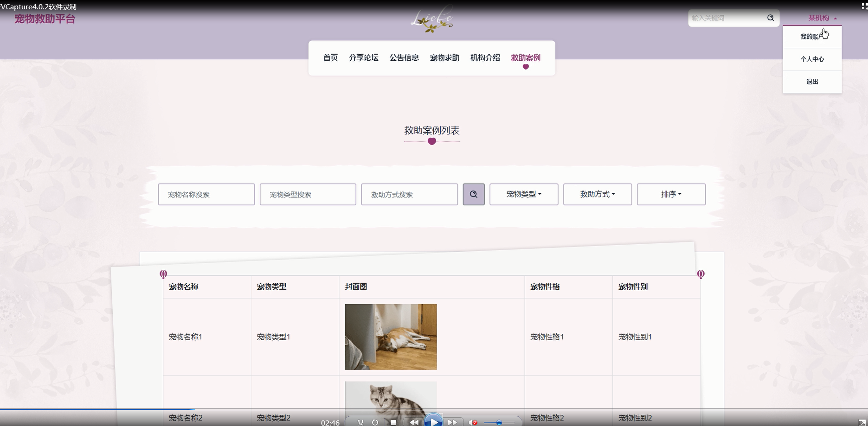Click the 宠物类型搜索 input field
This screenshot has height=426, width=868.
point(308,194)
